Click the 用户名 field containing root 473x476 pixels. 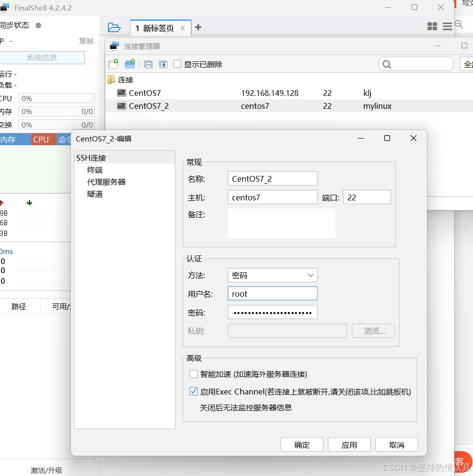(x=273, y=293)
